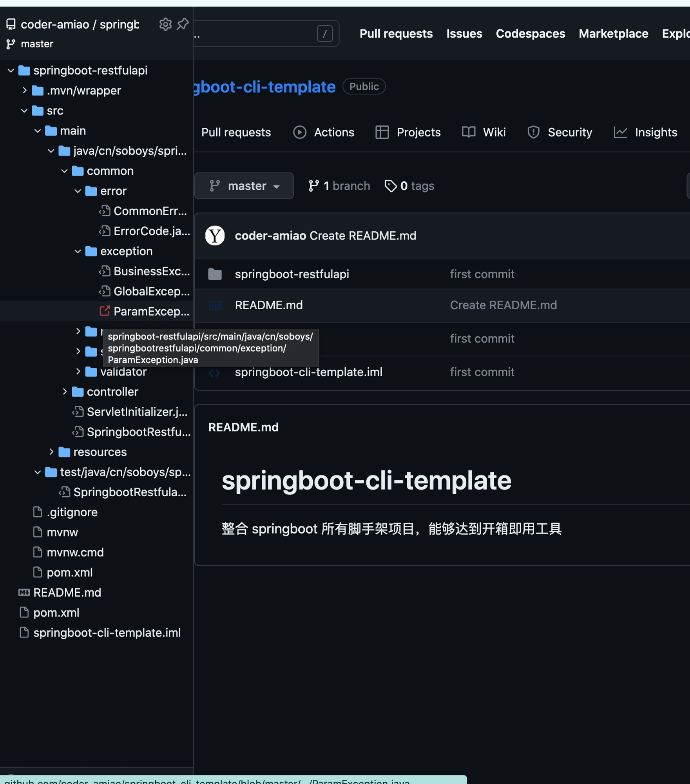Open Octotree settings gear icon

pyautogui.click(x=165, y=24)
